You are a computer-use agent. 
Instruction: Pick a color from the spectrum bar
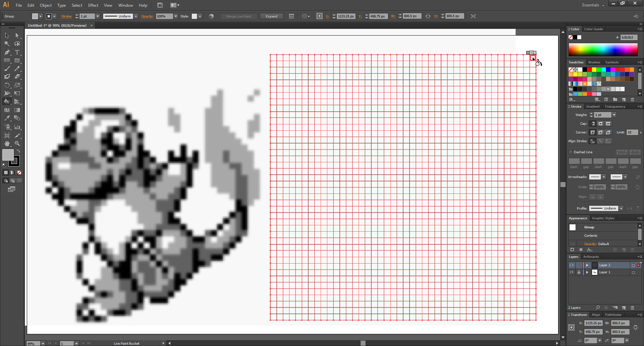coord(603,50)
